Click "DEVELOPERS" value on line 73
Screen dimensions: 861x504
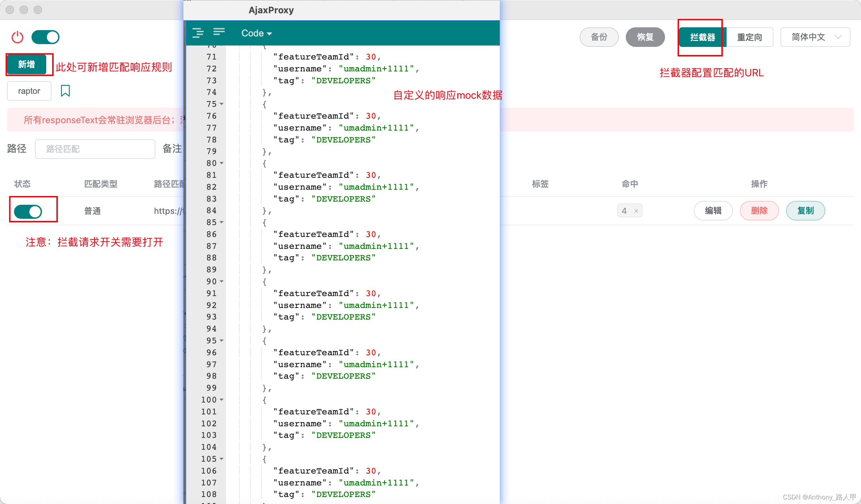343,81
